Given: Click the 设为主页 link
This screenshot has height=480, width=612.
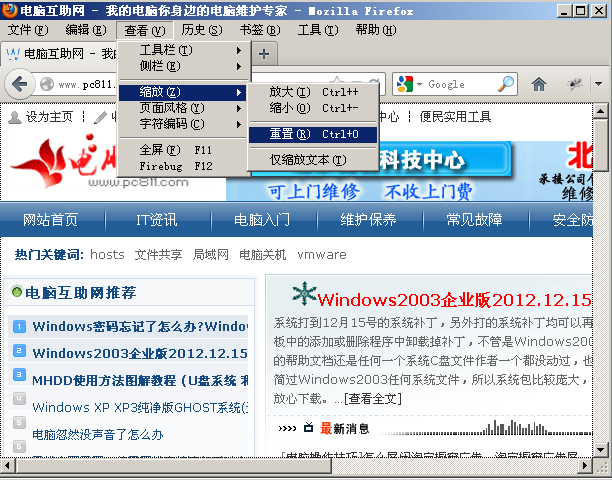Looking at the screenshot, I should pyautogui.click(x=49, y=117).
